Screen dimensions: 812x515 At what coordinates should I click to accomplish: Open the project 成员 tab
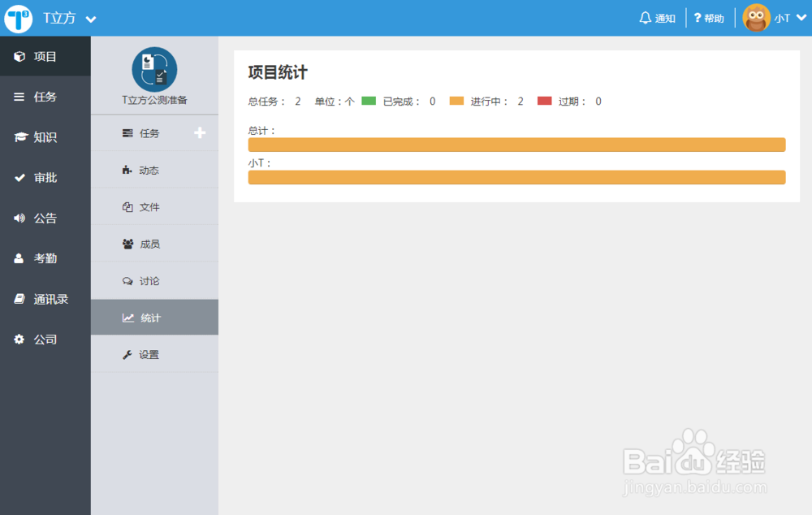click(154, 244)
